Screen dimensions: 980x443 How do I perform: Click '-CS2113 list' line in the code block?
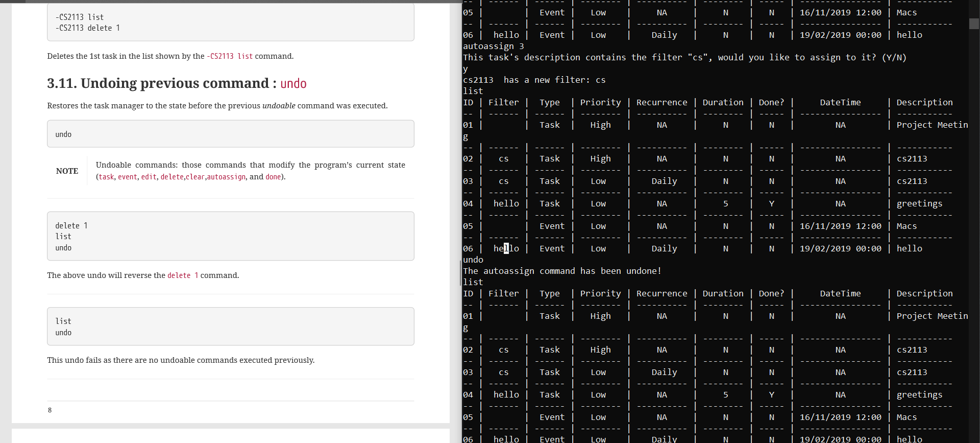coord(80,17)
